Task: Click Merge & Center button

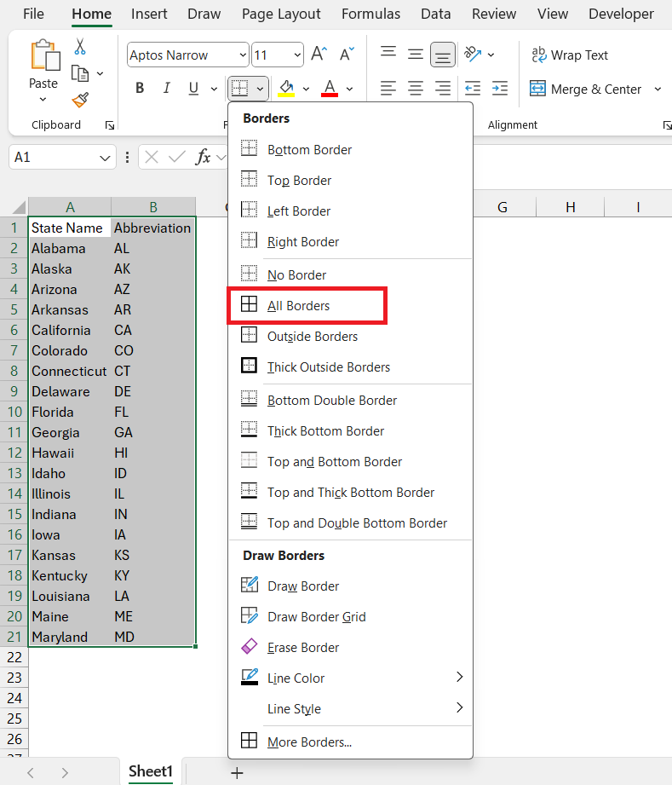Action: pyautogui.click(x=585, y=89)
